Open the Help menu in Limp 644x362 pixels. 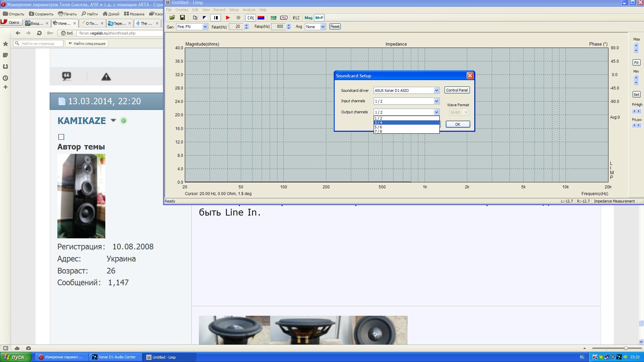[x=263, y=10]
